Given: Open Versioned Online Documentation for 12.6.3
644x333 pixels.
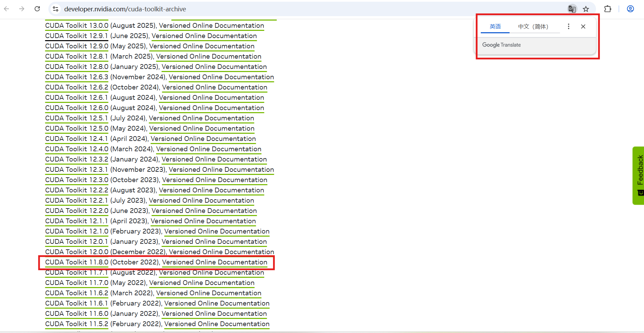Looking at the screenshot, I should pyautogui.click(x=222, y=77).
